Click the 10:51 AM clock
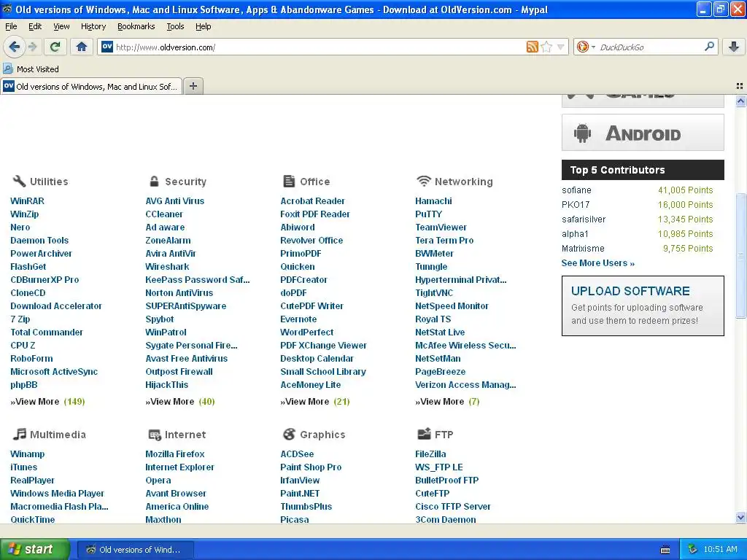Image resolution: width=747 pixels, height=560 pixels. point(720,549)
